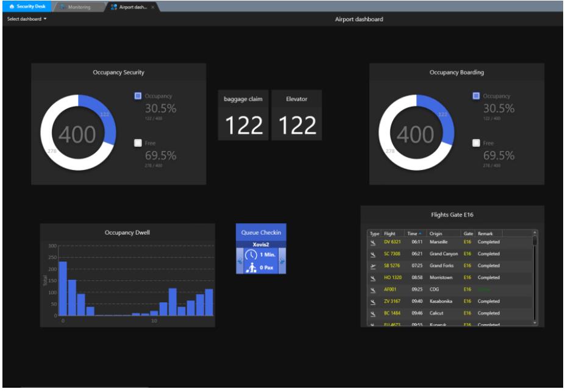Close the Airport dashboard tab

(x=153, y=7)
